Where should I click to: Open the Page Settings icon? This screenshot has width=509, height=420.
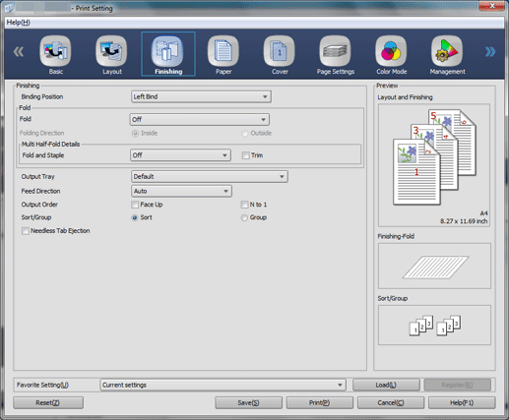click(335, 51)
